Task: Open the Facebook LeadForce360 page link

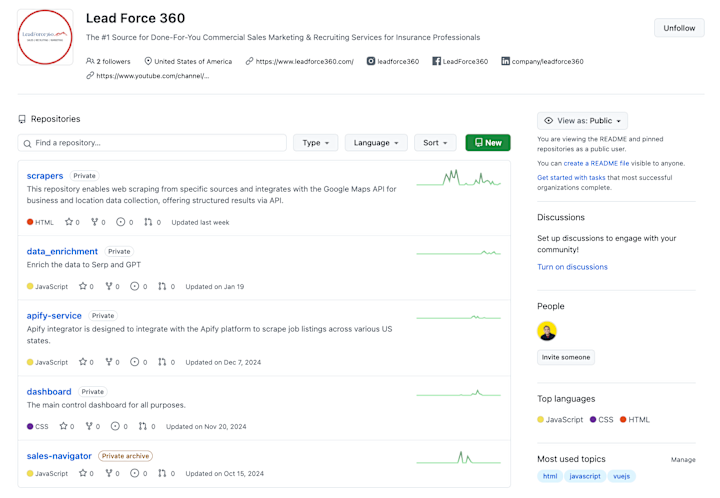Action: [460, 61]
